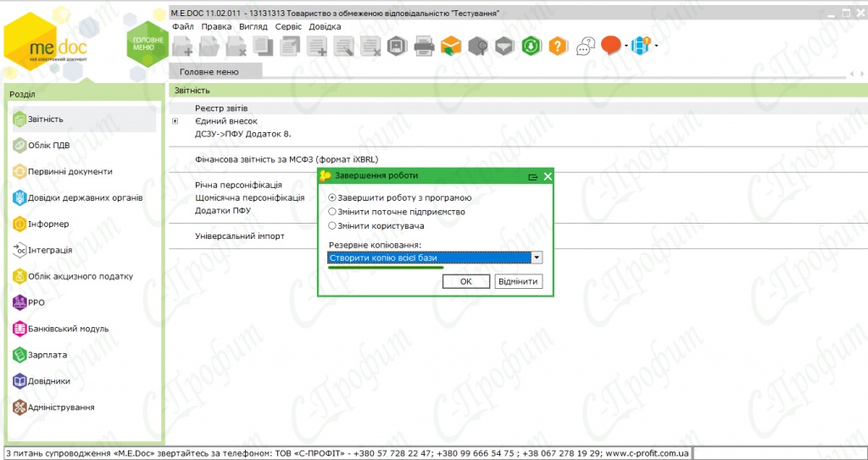868x460 pixels.
Task: Click the new document toolbar icon
Action: coord(183,46)
